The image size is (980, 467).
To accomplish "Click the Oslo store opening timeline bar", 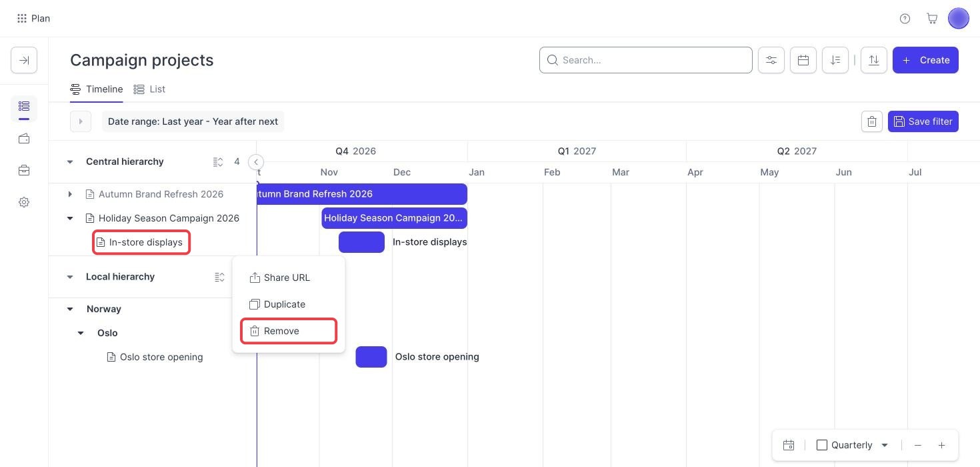I will 371,357.
